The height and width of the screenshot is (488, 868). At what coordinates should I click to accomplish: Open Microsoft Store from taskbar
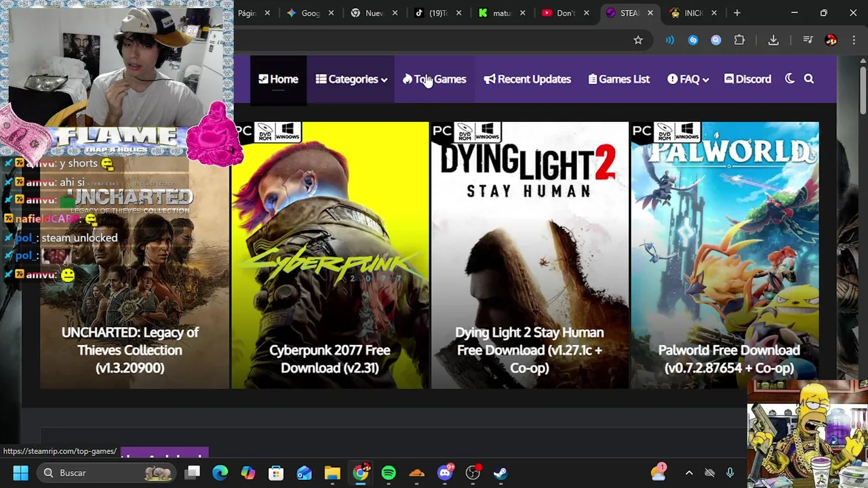276,472
